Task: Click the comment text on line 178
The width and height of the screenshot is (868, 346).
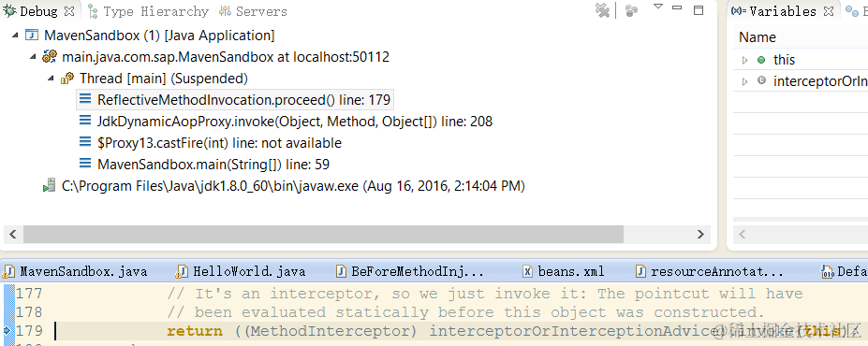Action: point(466,312)
